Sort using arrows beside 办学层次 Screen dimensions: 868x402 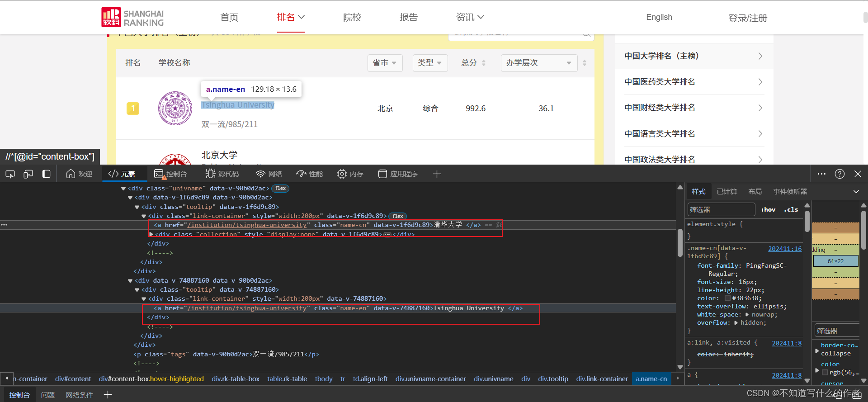tap(585, 63)
